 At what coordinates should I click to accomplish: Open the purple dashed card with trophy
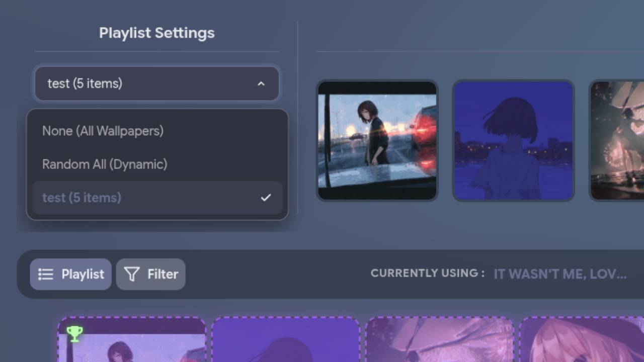pyautogui.click(x=132, y=339)
